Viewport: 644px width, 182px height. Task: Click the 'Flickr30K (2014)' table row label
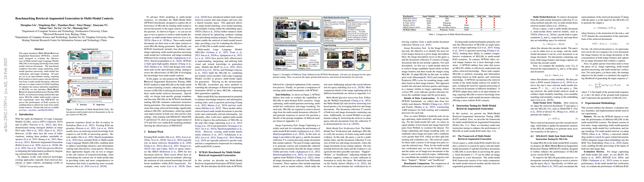pos(410,21)
